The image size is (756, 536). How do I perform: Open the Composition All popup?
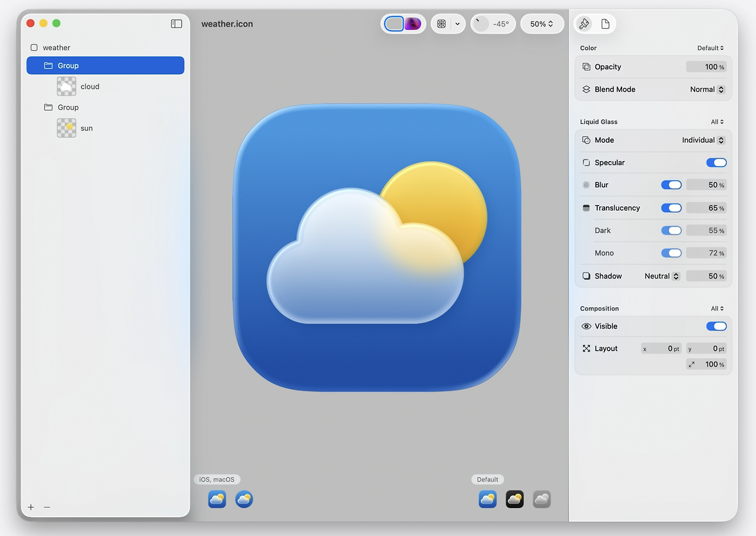click(x=718, y=308)
